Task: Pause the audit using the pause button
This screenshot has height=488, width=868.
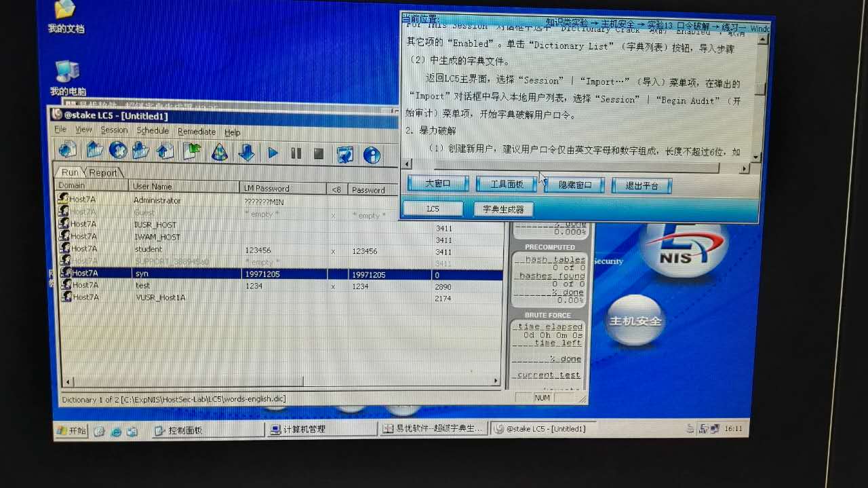Action: [x=296, y=153]
